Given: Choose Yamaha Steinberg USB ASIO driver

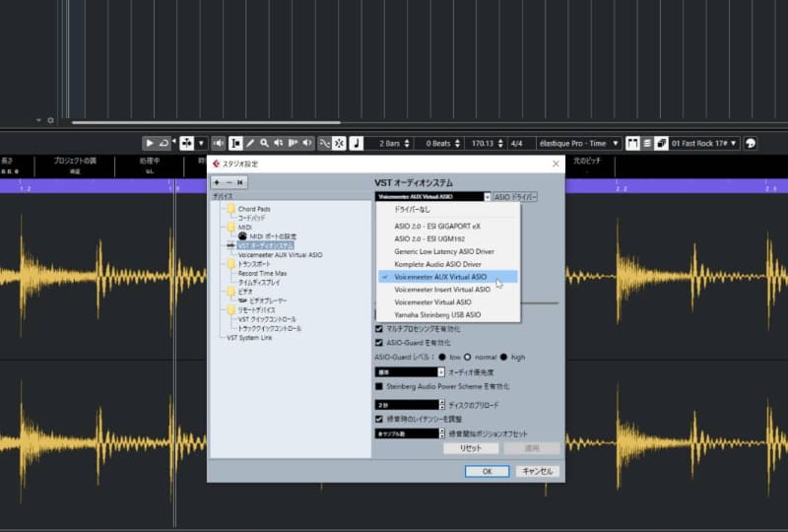Looking at the screenshot, I should [x=449, y=315].
